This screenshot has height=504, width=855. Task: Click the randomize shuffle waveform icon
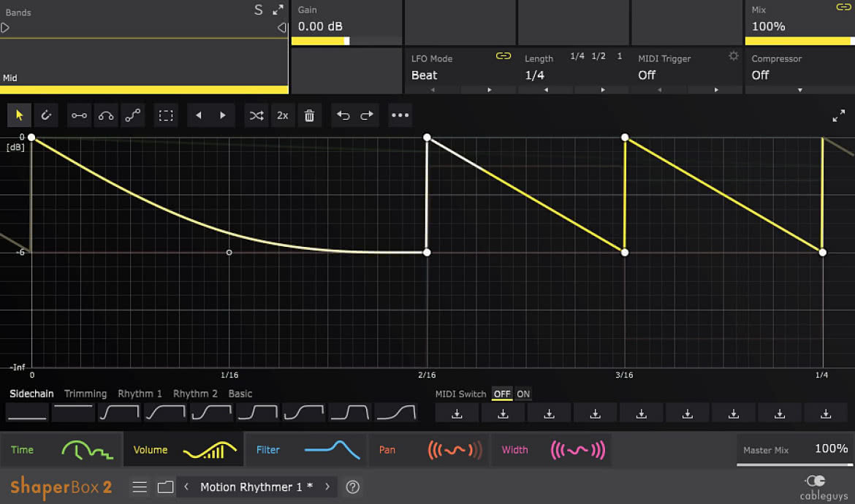coord(256,115)
